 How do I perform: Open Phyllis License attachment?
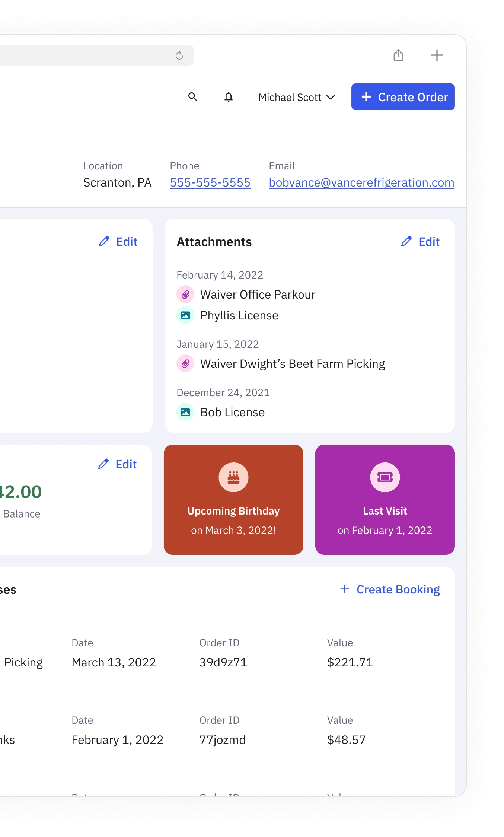click(x=239, y=315)
